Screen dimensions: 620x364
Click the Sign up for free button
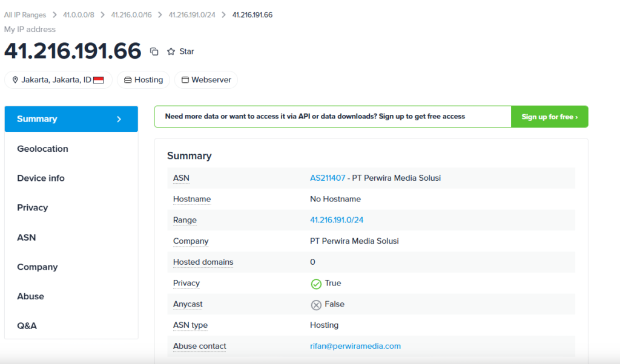coord(549,116)
